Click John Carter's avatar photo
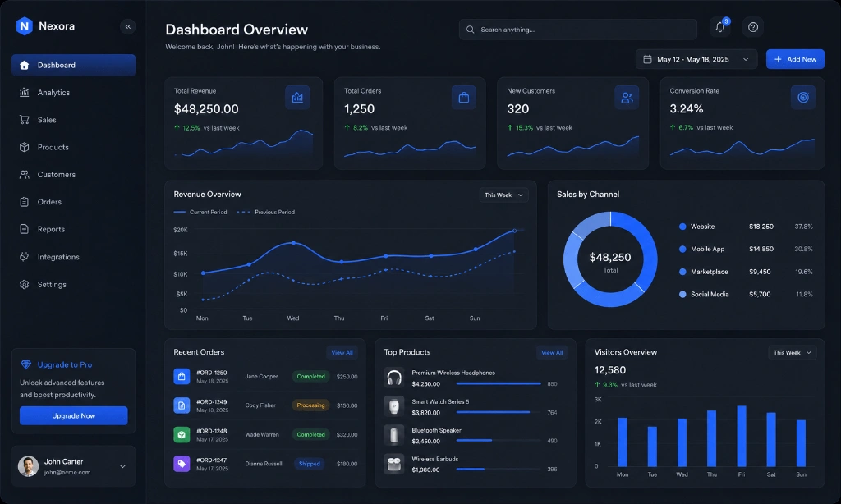Screen dimensions: 841x504 [28, 466]
